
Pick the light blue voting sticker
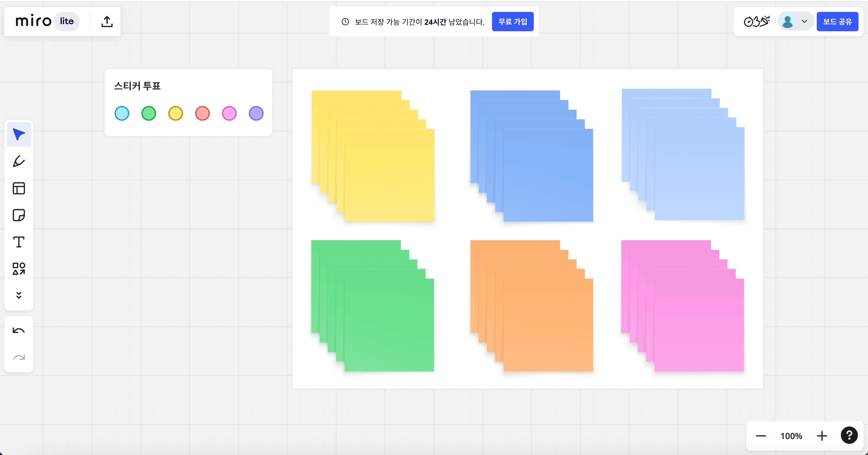click(x=122, y=113)
